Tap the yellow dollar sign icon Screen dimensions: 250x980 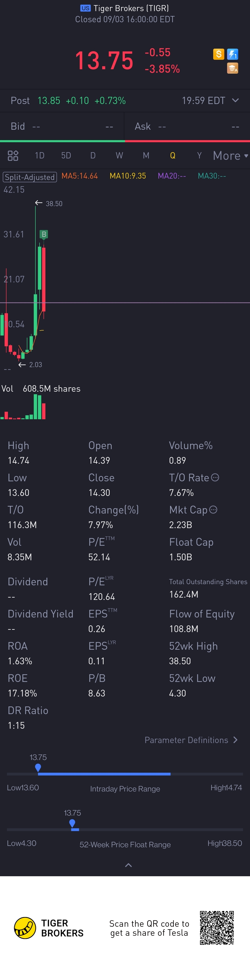pos(219,54)
